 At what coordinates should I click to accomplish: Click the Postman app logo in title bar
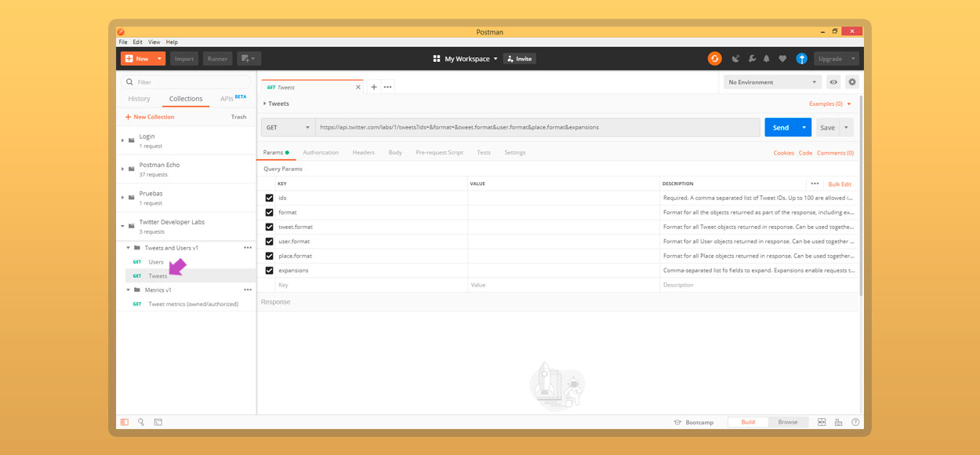(121, 32)
